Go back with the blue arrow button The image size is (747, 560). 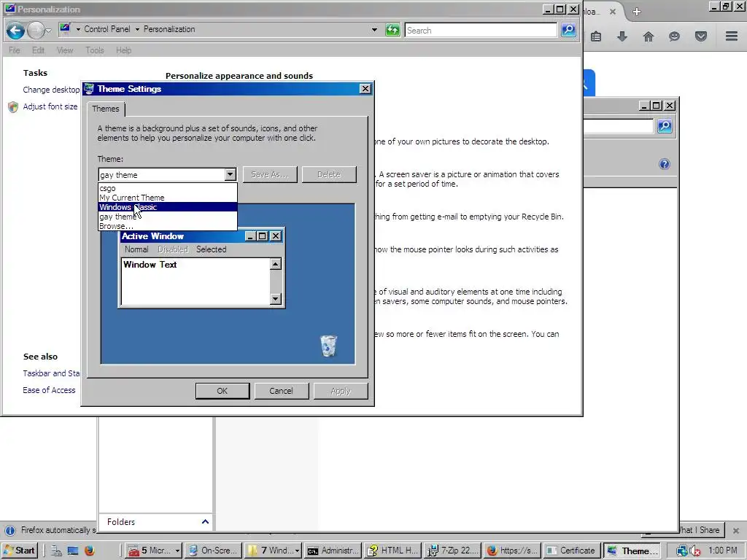coord(15,31)
